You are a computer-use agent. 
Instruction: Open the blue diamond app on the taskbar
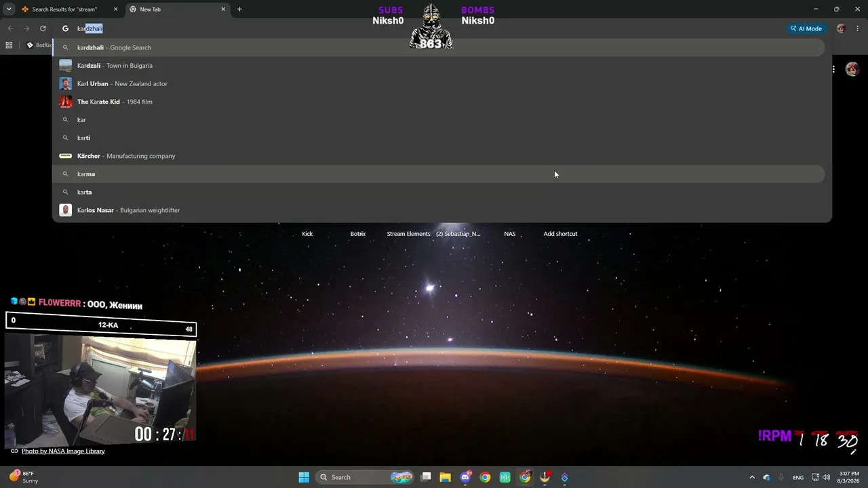point(564,477)
